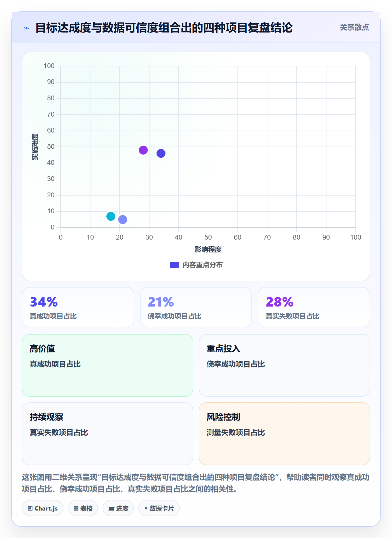Click the 影响程度 x-axis title
The width and height of the screenshot is (392, 538).
(208, 249)
